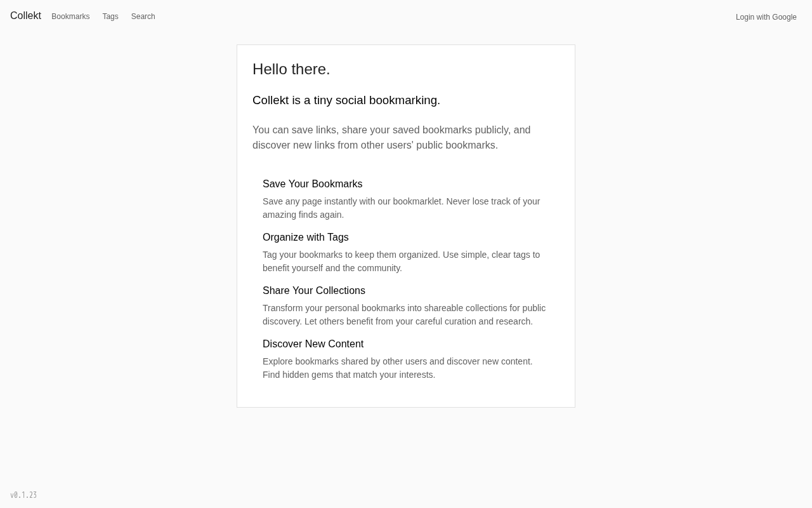Open Search in the top navigation
This screenshot has height=508, width=812.
coord(143,17)
